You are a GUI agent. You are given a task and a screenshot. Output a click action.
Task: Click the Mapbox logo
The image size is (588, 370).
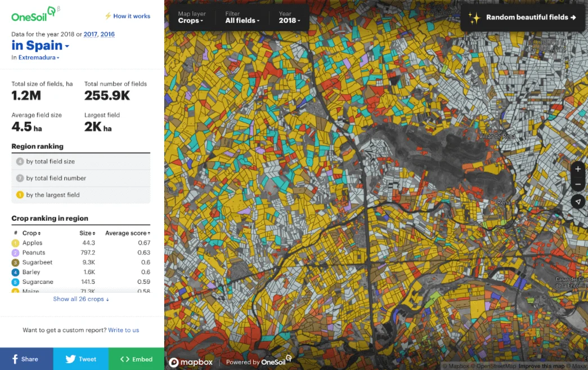pos(191,362)
